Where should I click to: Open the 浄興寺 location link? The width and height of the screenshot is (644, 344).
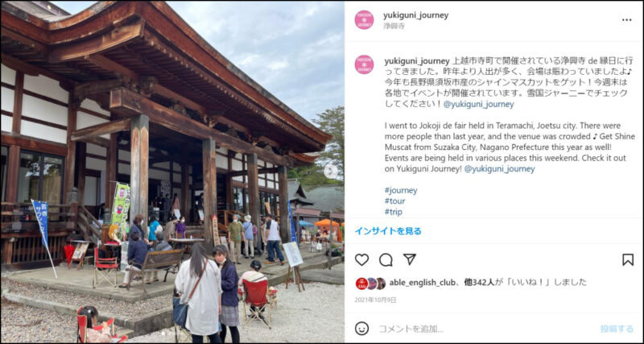point(394,26)
